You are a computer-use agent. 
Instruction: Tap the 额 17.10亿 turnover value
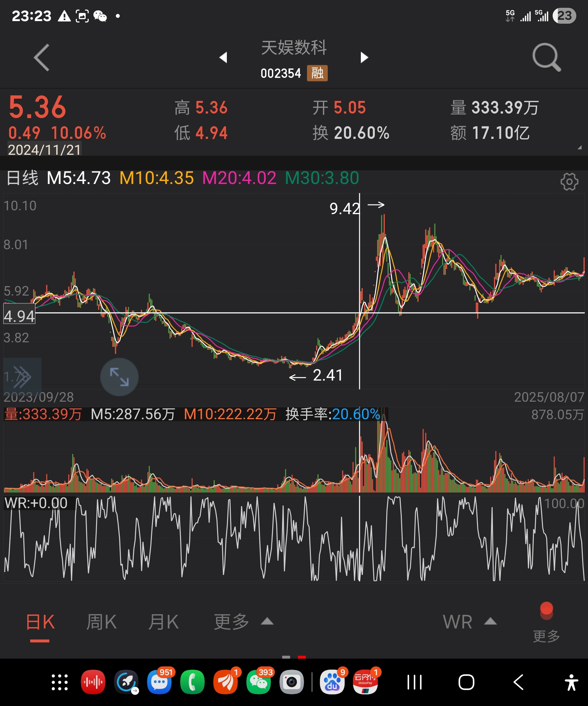click(490, 133)
